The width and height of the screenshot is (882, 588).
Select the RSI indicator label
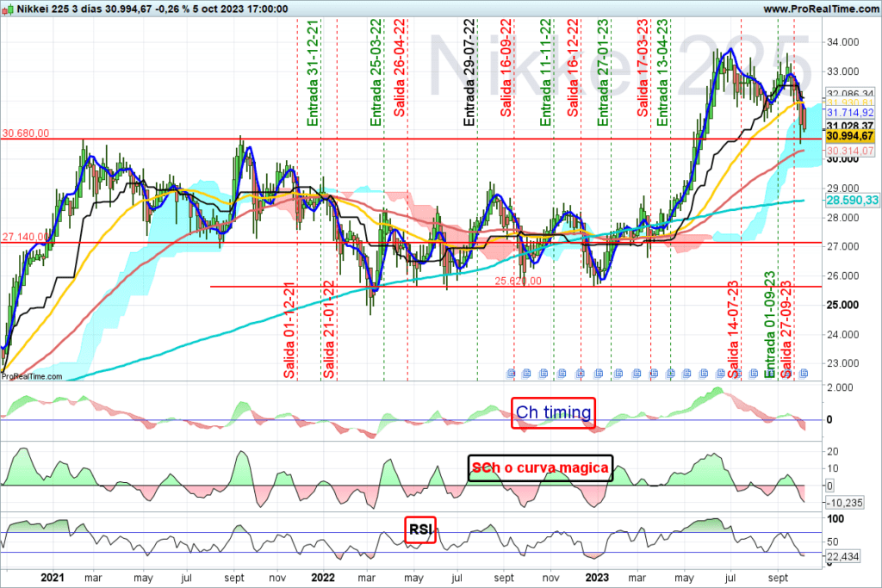coord(420,529)
